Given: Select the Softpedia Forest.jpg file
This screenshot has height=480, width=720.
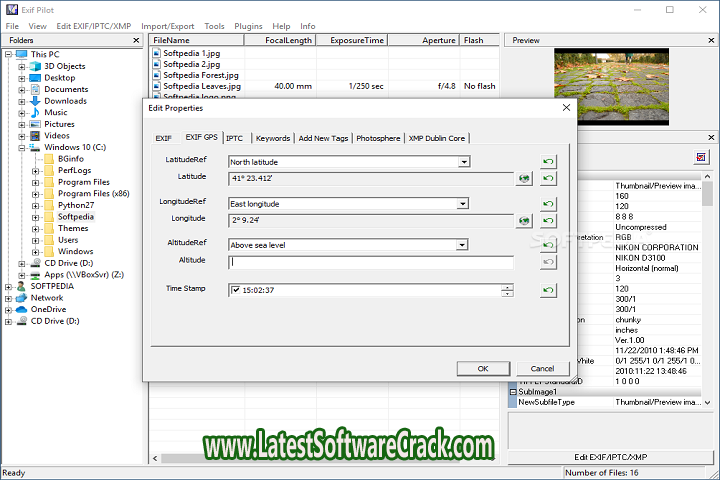Looking at the screenshot, I should [x=201, y=75].
